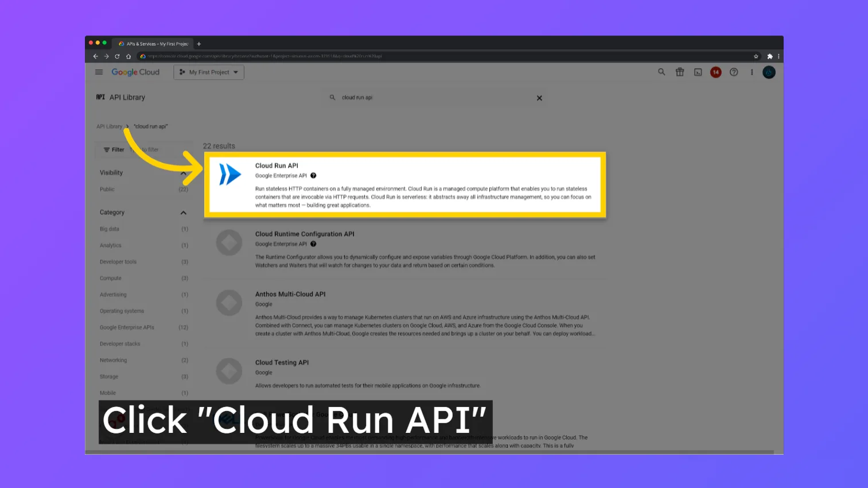The height and width of the screenshot is (488, 868).
Task: Bookmark page with star icon
Action: (756, 56)
